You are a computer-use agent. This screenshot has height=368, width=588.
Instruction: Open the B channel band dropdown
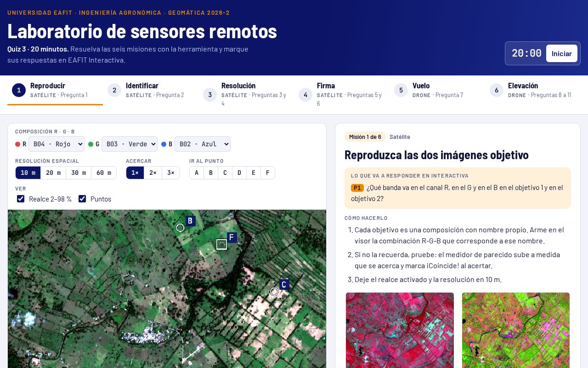click(203, 144)
